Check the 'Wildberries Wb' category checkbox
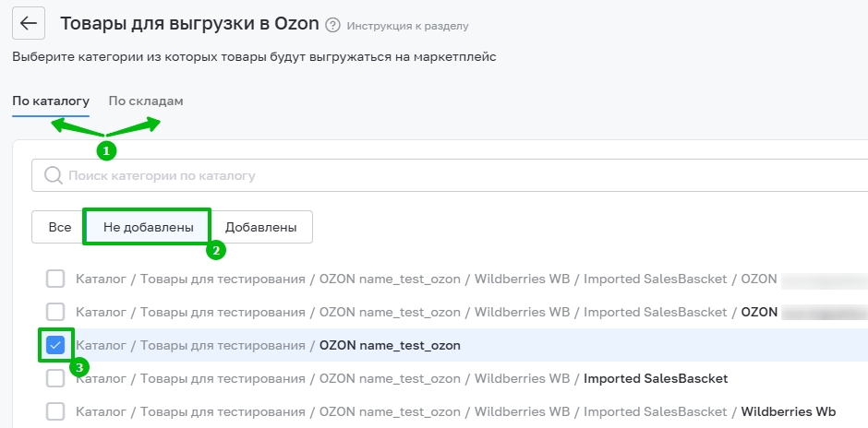 (x=56, y=411)
